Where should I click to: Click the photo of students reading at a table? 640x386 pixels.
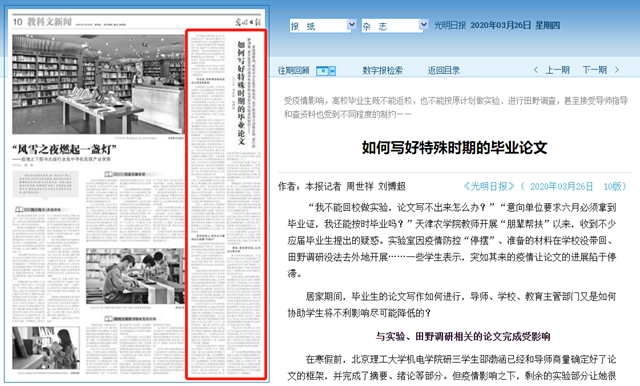coord(135,276)
